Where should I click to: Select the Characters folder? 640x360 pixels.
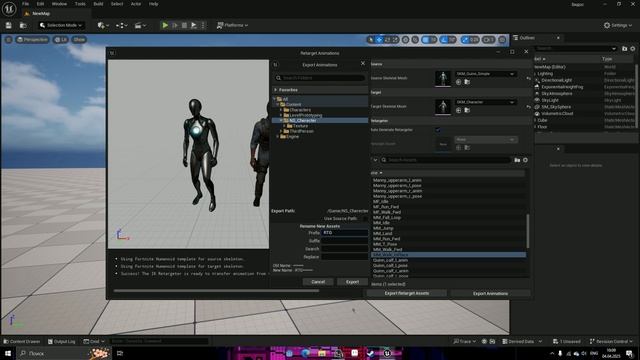point(300,110)
